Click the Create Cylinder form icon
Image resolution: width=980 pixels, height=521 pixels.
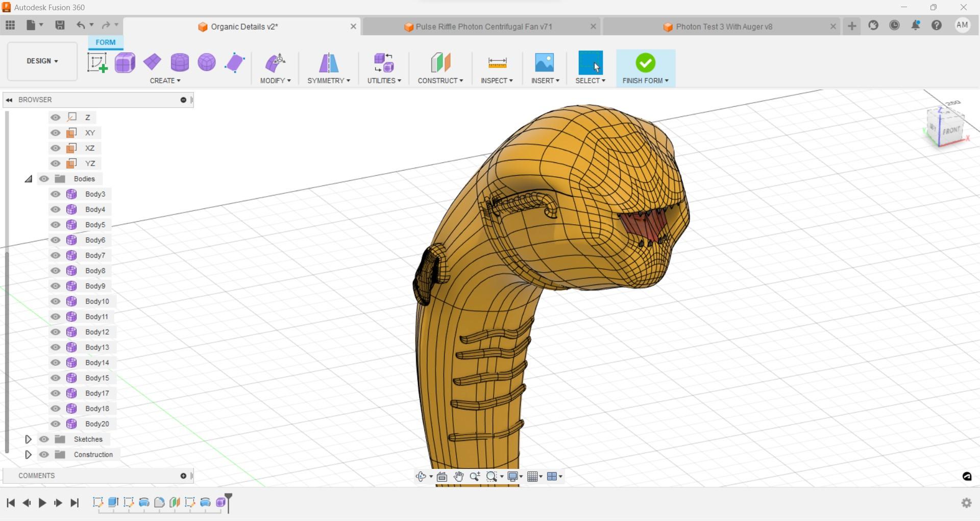click(180, 63)
